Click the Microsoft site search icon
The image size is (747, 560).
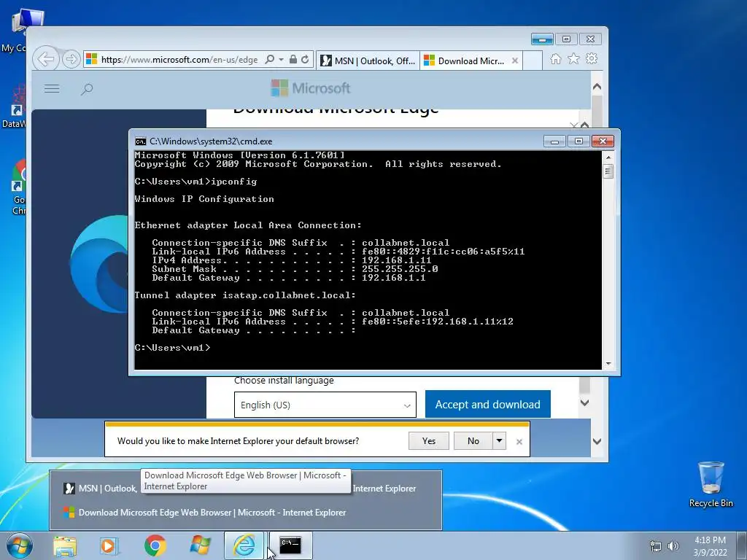tap(87, 89)
